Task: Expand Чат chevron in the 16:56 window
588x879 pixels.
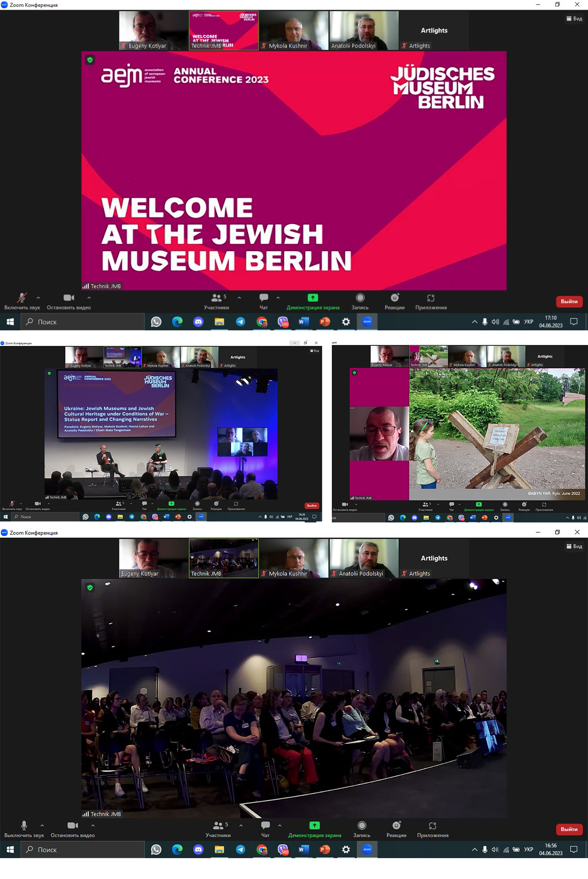Action: coord(280,826)
